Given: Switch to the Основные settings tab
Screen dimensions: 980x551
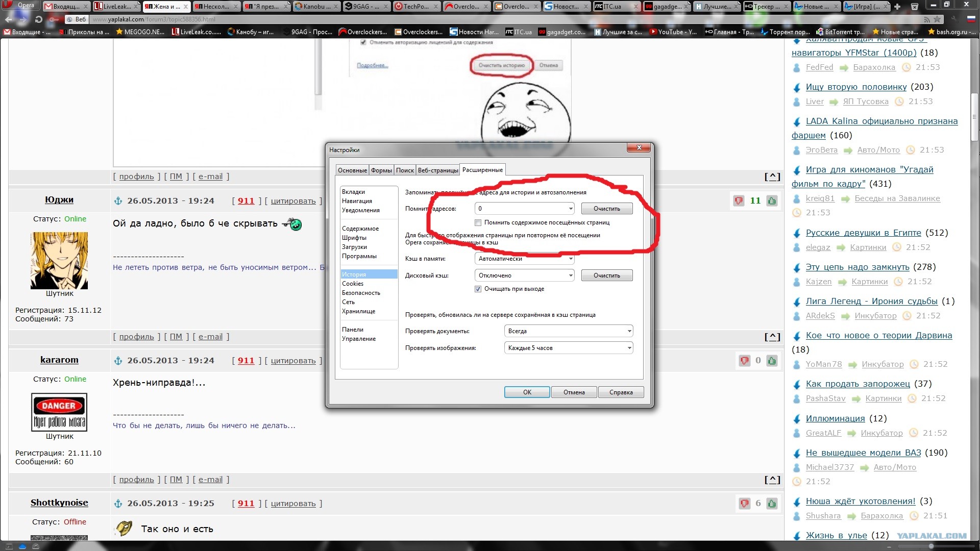Looking at the screenshot, I should point(352,170).
